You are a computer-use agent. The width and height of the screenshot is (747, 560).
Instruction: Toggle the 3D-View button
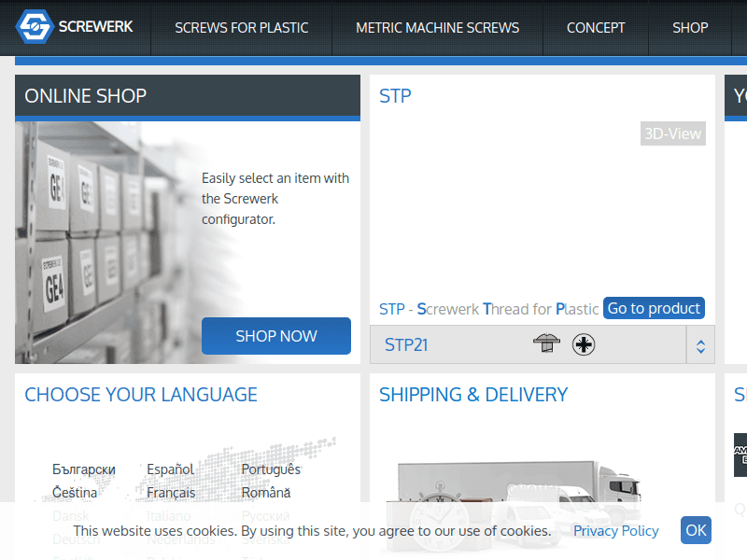click(672, 133)
